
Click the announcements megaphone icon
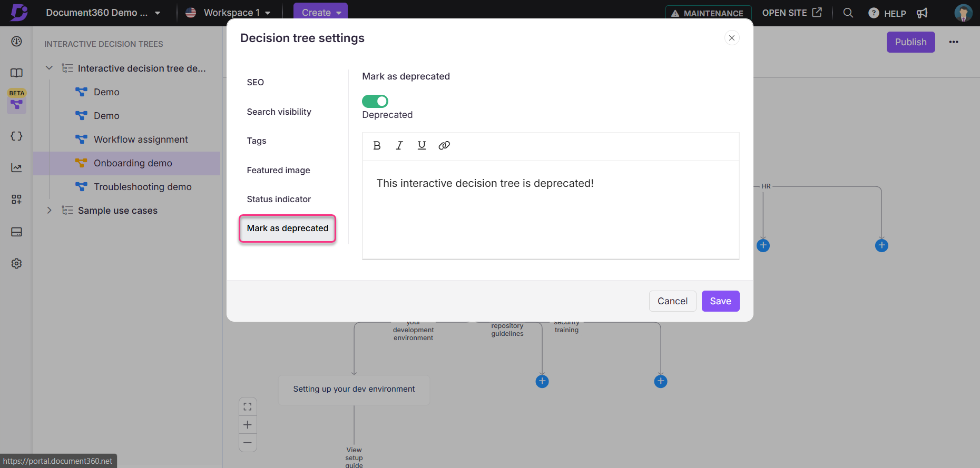point(922,13)
